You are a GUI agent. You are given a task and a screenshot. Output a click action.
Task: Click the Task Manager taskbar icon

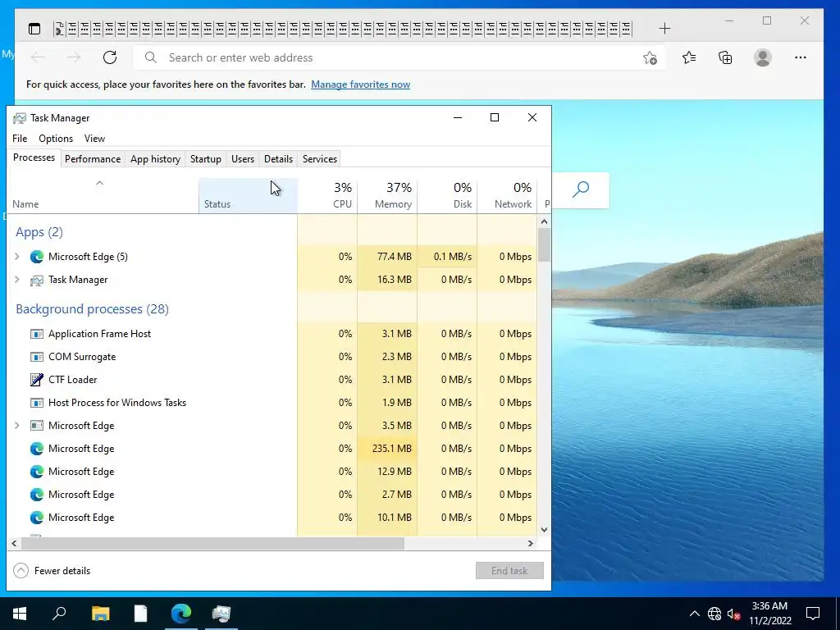(221, 614)
